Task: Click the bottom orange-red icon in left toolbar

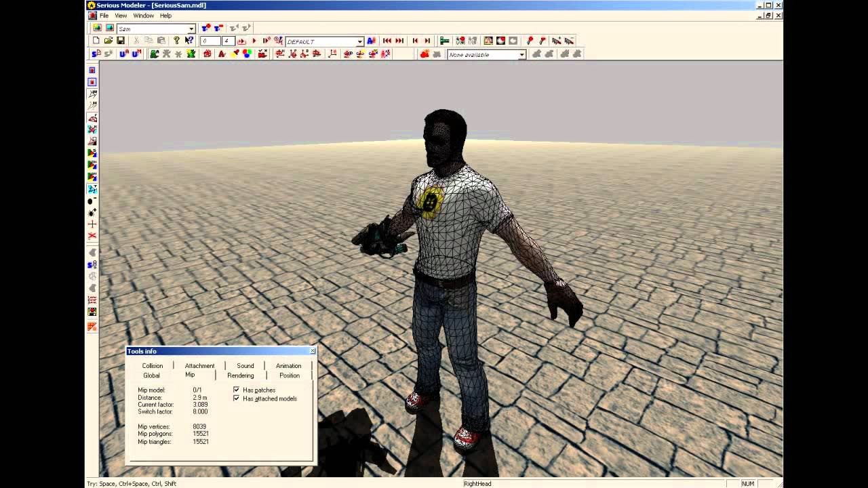Action: click(x=92, y=327)
